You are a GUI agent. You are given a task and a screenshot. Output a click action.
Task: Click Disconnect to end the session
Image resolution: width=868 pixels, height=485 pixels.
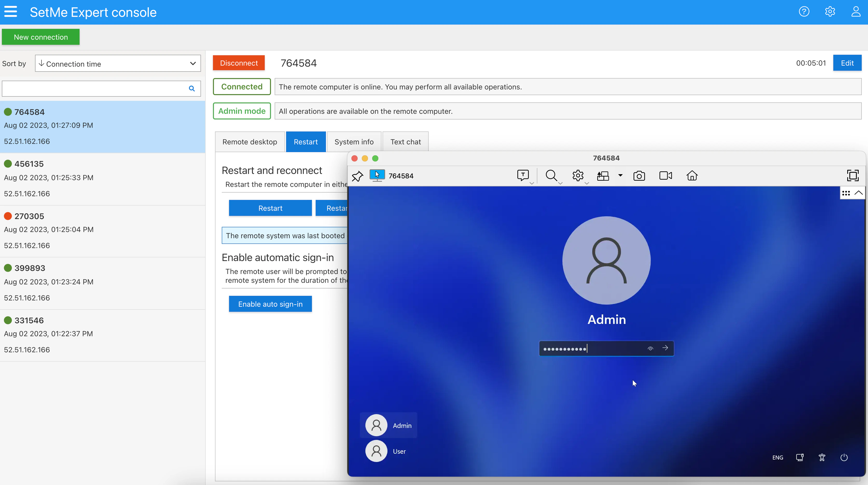(239, 63)
